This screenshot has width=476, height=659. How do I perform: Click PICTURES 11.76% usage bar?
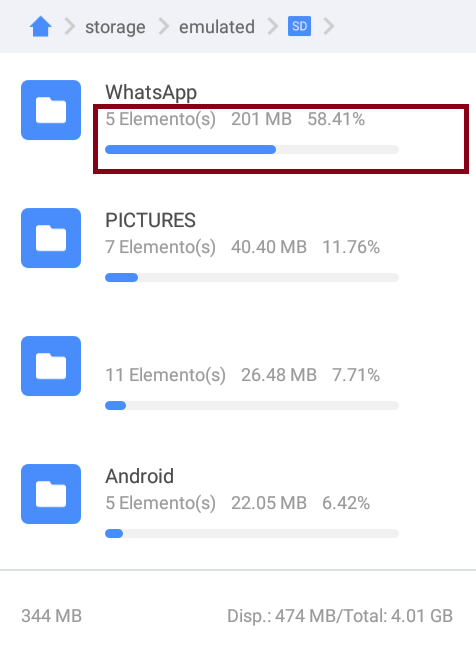(x=252, y=277)
